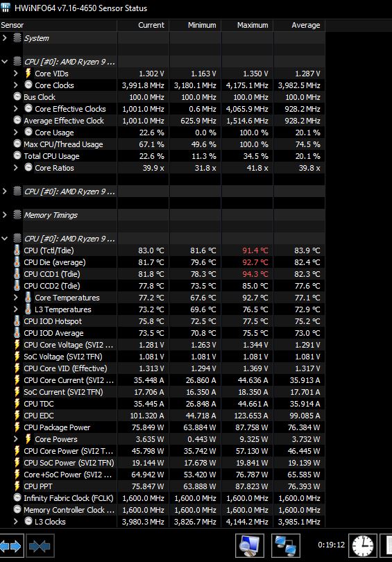Screen dimensions: 392x562
Task: Click the clock reset timer icon
Action: tap(363, 546)
